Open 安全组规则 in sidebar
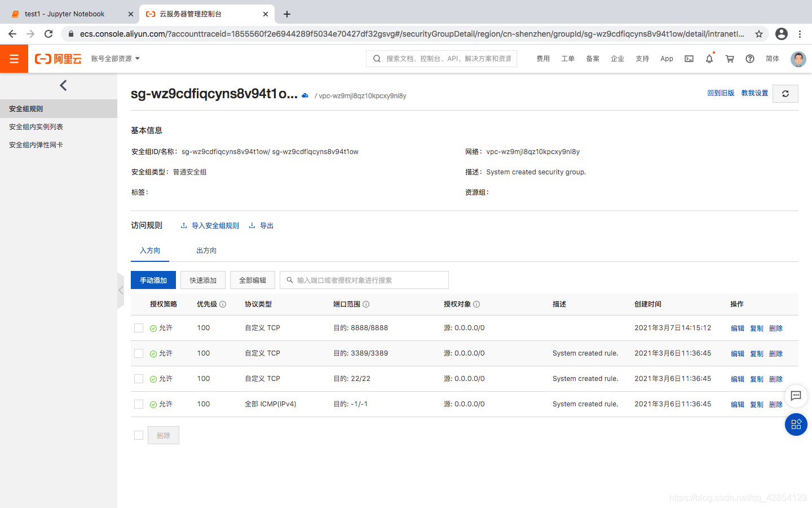812x508 pixels. pos(59,109)
